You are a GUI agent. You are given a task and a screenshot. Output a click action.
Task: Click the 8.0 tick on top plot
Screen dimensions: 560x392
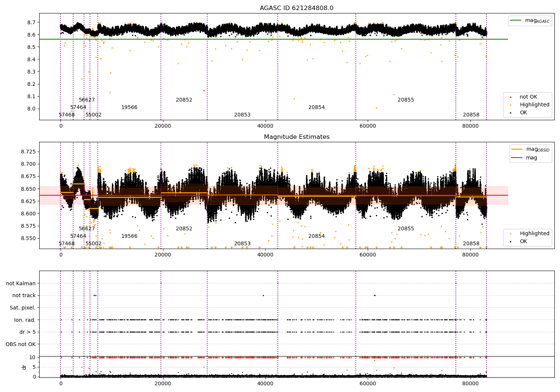pyautogui.click(x=31, y=109)
